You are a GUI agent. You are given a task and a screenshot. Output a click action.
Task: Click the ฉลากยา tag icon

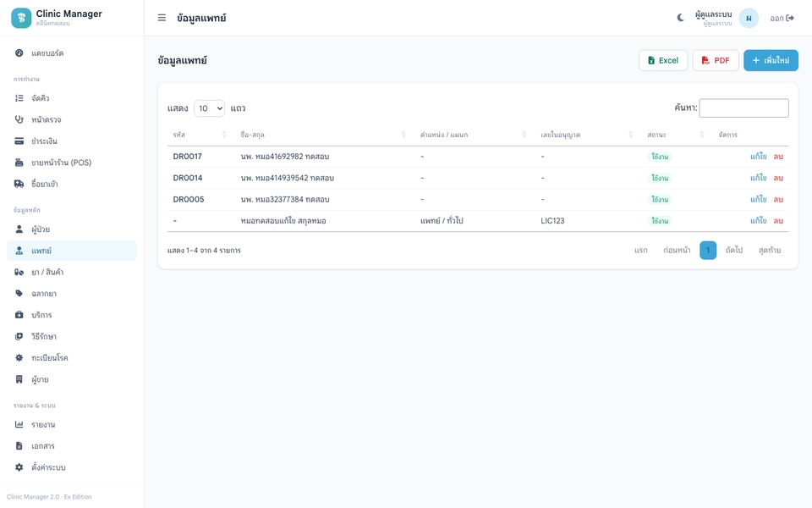[x=19, y=294]
